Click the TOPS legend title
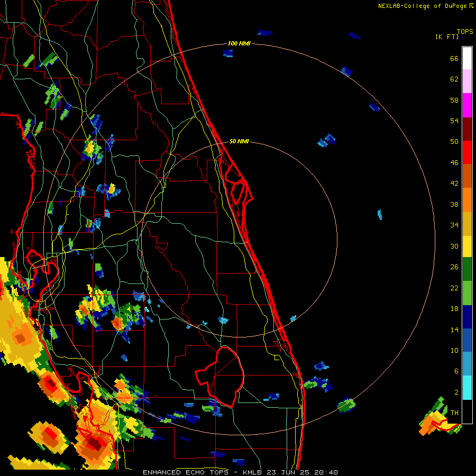Viewport: 476px width, 476px height. 465,31
